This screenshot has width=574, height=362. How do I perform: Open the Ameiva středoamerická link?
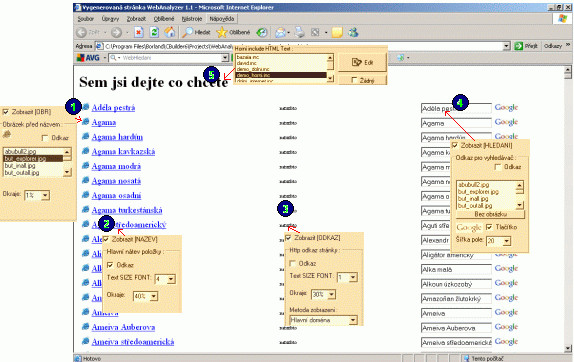[133, 342]
